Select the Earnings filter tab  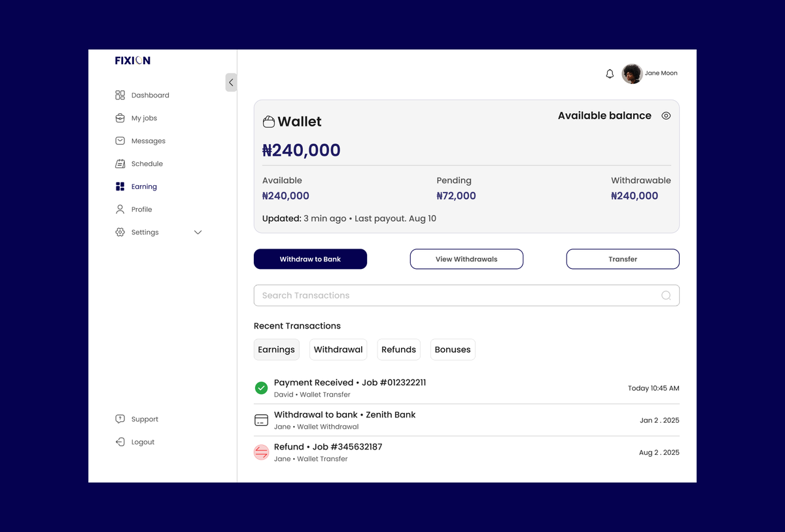pos(277,349)
